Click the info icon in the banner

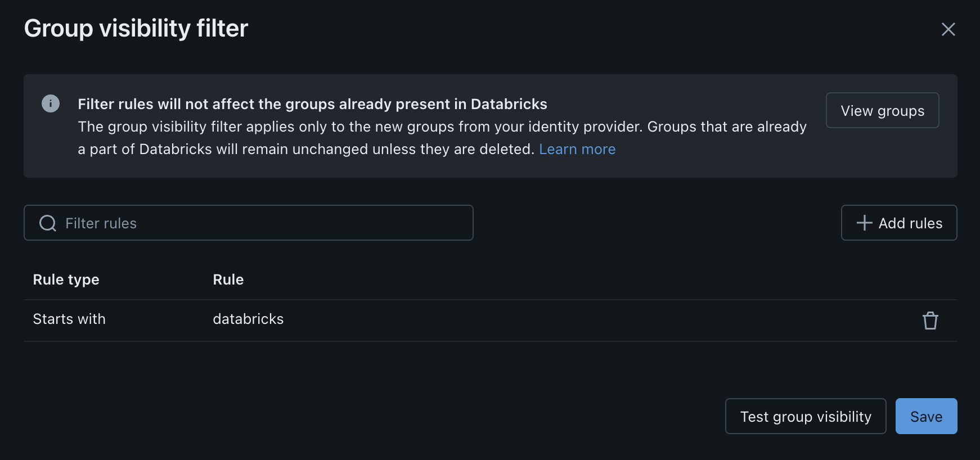[x=51, y=103]
